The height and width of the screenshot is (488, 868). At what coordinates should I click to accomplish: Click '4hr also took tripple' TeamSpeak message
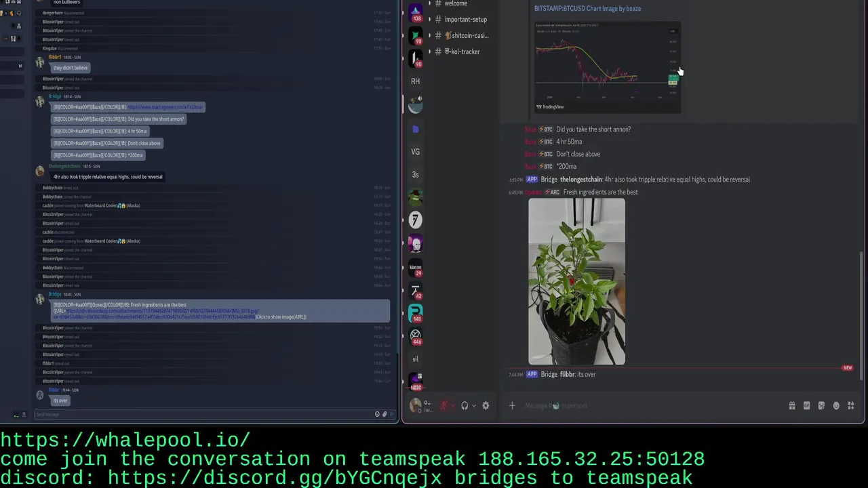(108, 177)
